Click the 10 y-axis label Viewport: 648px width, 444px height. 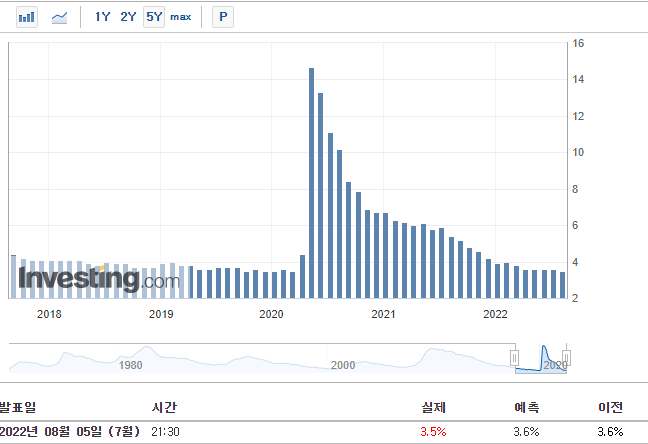click(x=578, y=153)
